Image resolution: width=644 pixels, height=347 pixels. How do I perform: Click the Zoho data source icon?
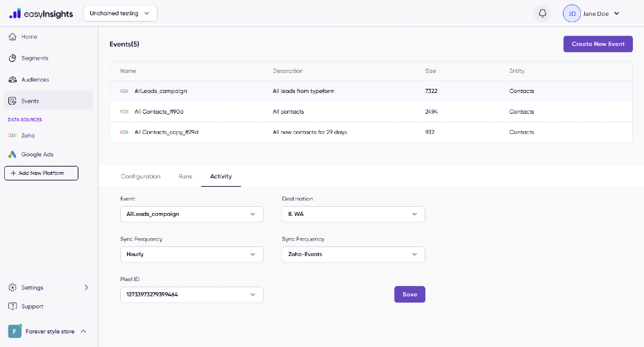[x=12, y=135]
